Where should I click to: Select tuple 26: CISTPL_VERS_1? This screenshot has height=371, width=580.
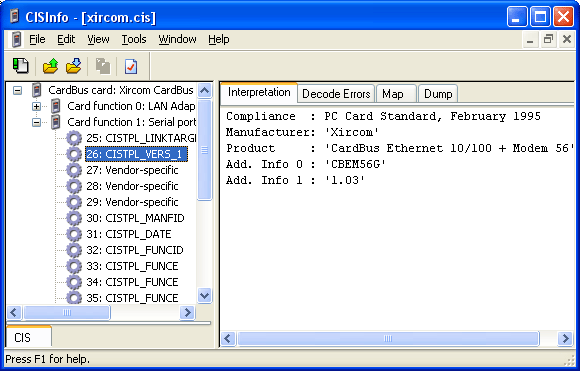[136, 154]
